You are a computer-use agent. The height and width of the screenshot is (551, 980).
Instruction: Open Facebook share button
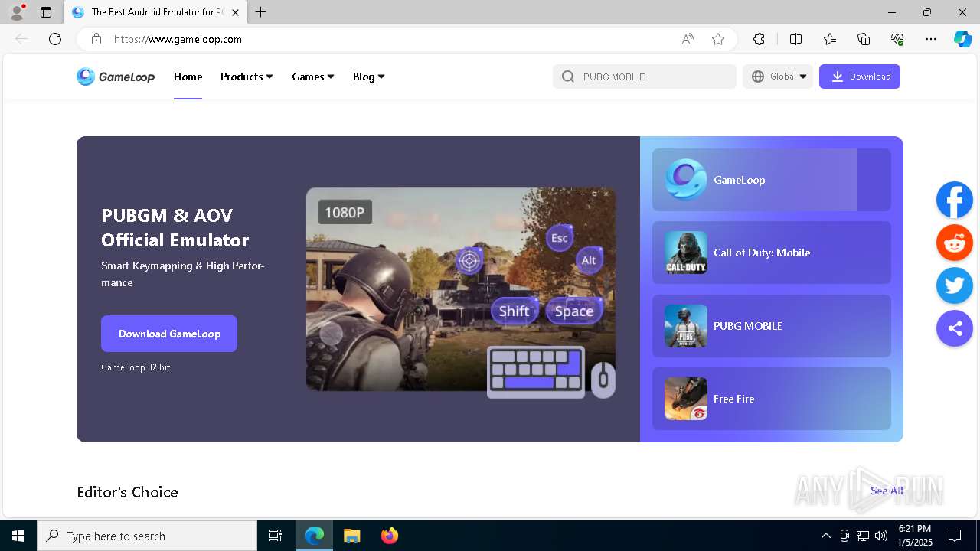955,201
